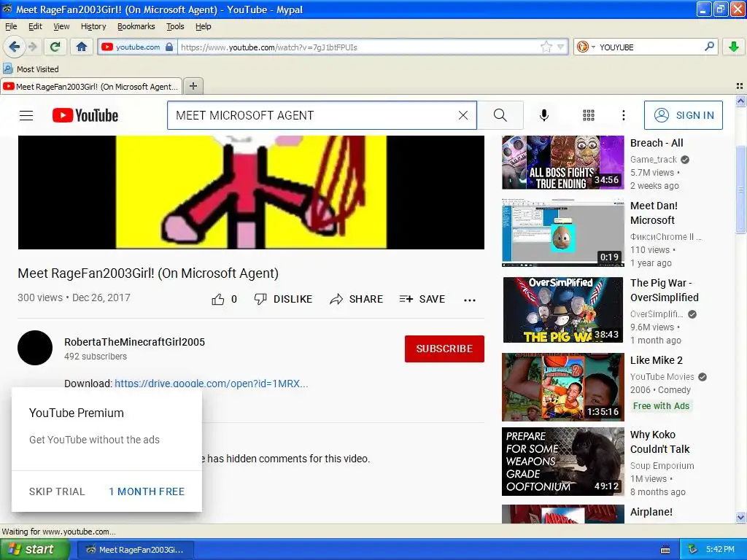The image size is (747, 560).
Task: Open the History menu
Action: coord(93,26)
